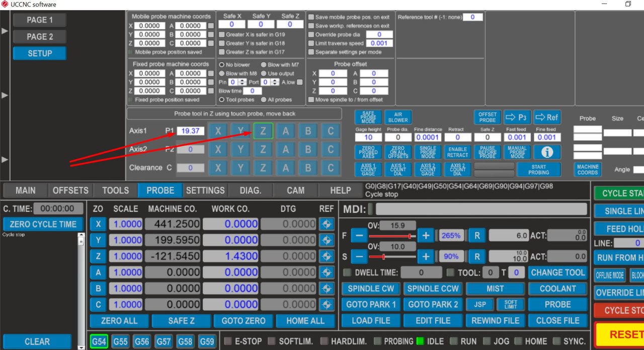Click the MDI command input field
This screenshot has height=350, width=644.
click(481, 209)
